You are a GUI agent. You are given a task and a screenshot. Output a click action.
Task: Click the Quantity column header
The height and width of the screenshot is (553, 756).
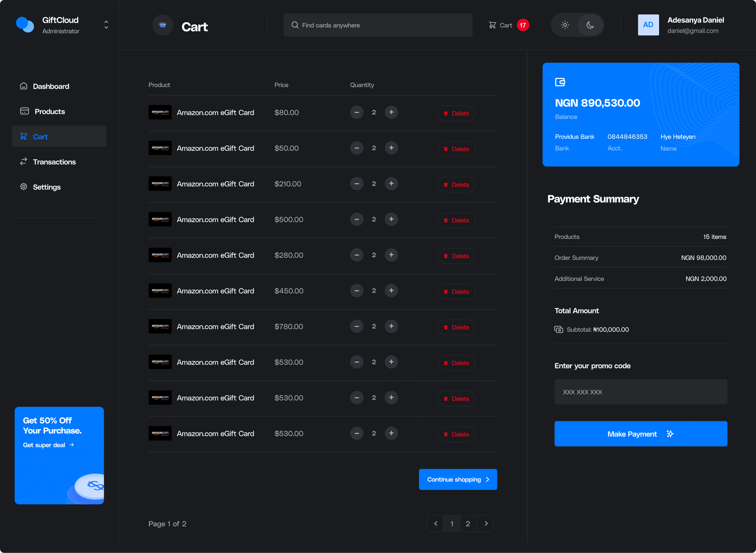(x=362, y=85)
